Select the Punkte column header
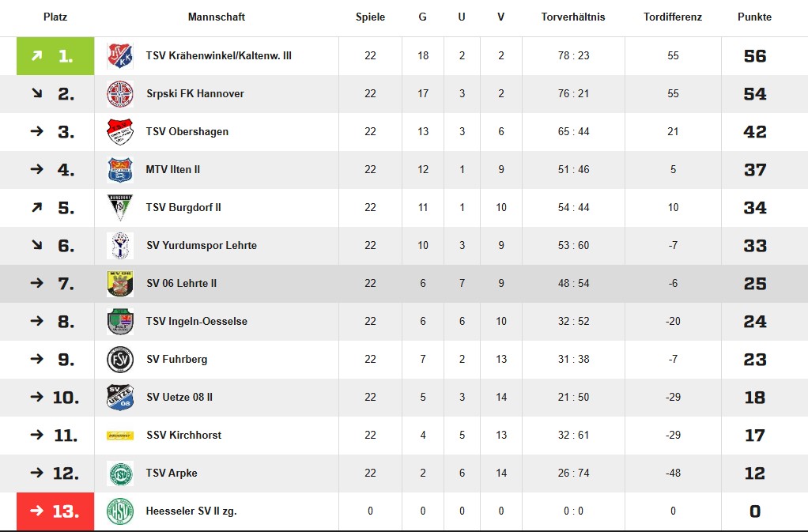Viewport: 808px width, 532px height. tap(754, 17)
